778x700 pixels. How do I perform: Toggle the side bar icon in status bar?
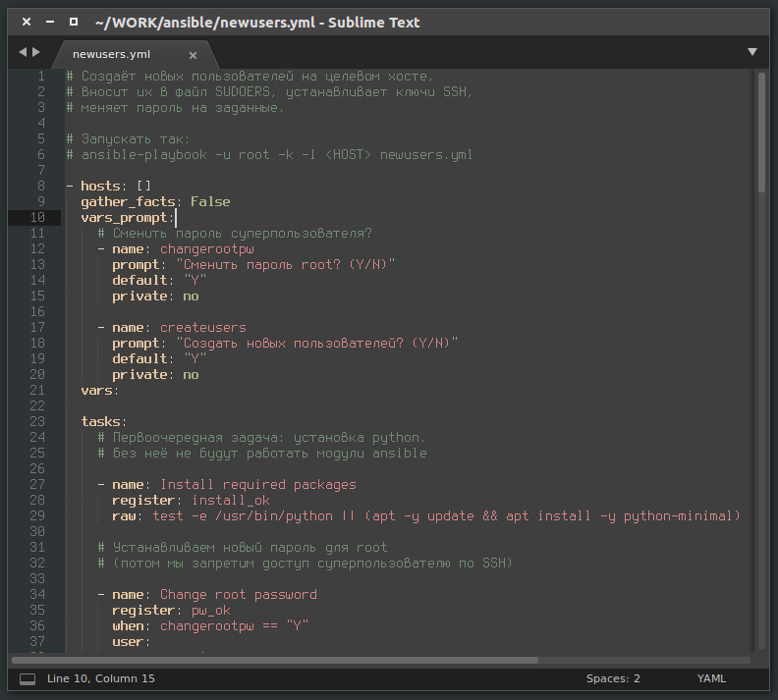pyautogui.click(x=28, y=678)
